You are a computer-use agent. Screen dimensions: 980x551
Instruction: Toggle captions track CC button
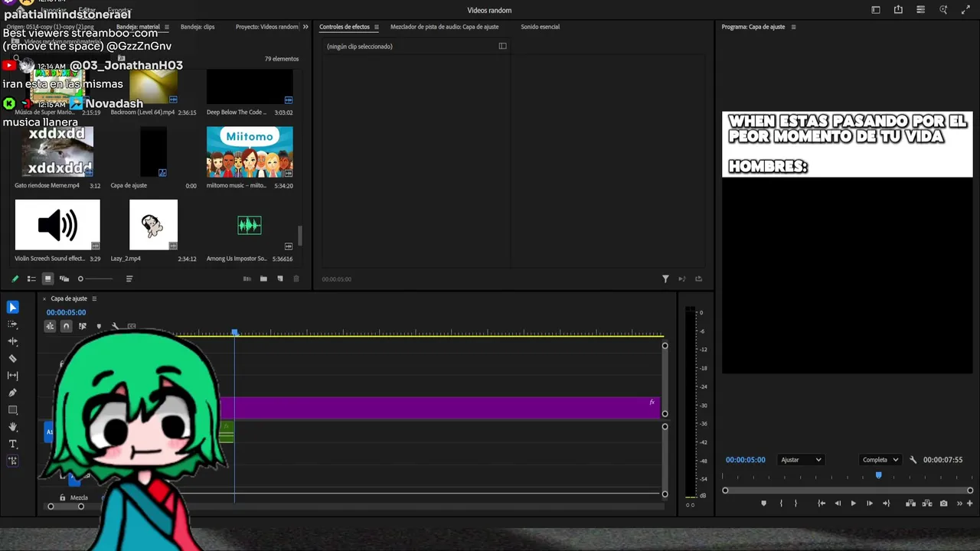click(132, 326)
